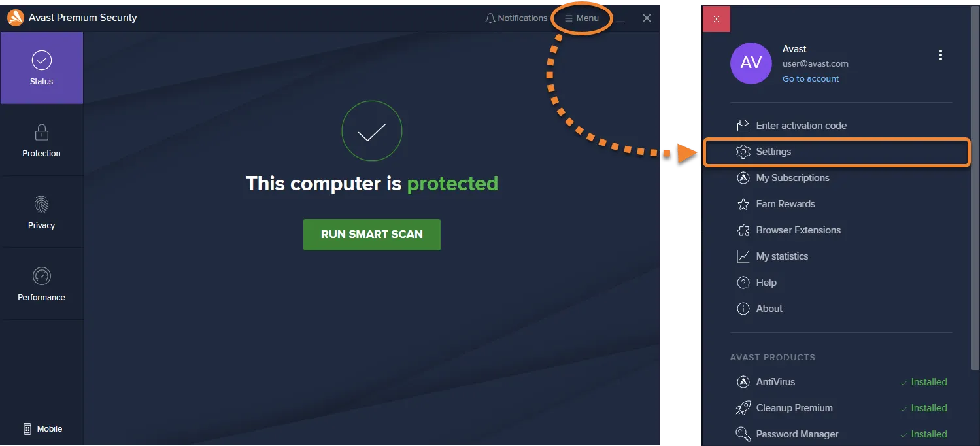Click the Earn Rewards star icon

pyautogui.click(x=743, y=204)
